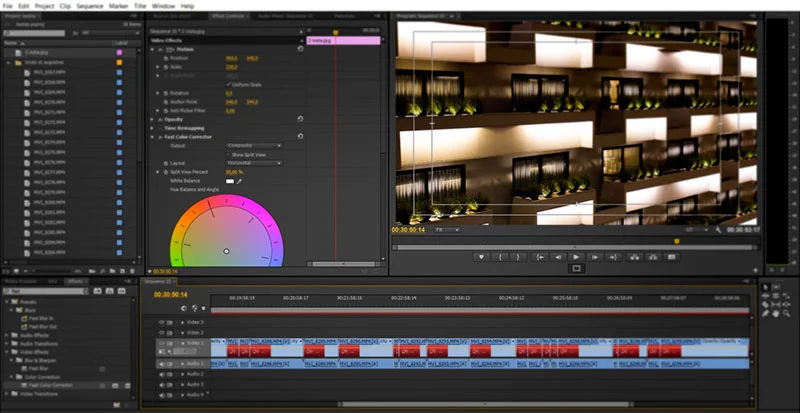This screenshot has height=413, width=800.
Task: Toggle animation stopwatch for Rotation
Action: [x=165, y=93]
